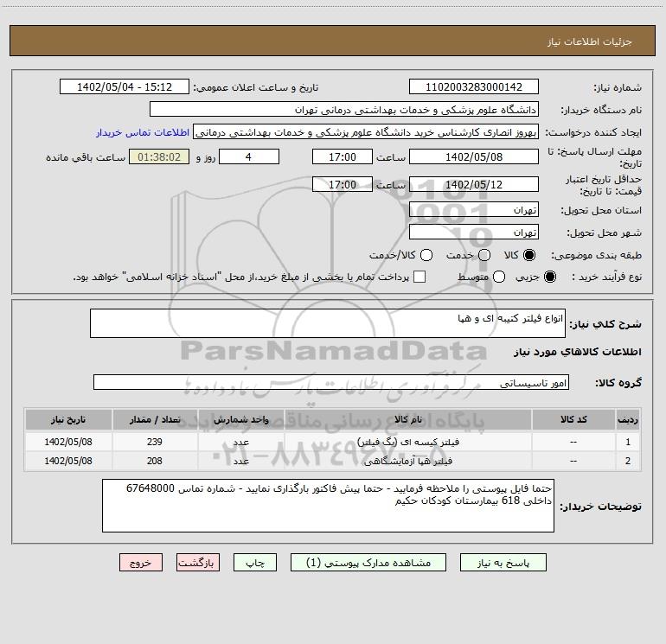Select the جزیی purchase type radio
The height and width of the screenshot is (644, 666).
(550, 277)
